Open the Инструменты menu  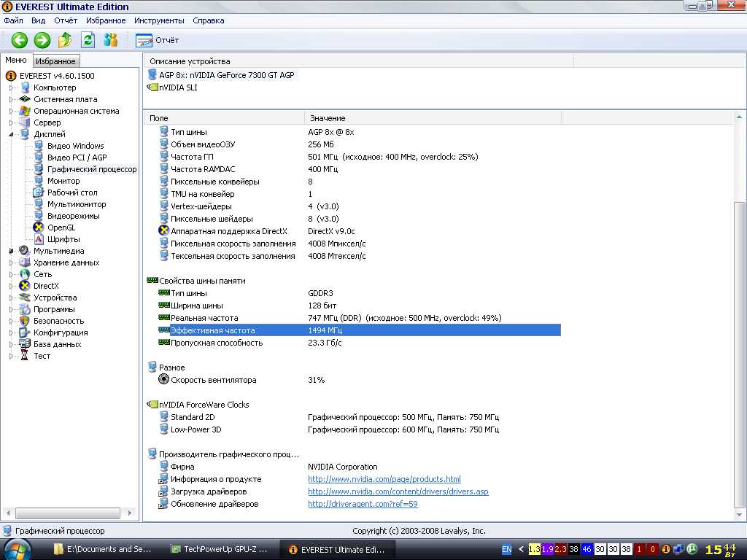click(x=159, y=20)
